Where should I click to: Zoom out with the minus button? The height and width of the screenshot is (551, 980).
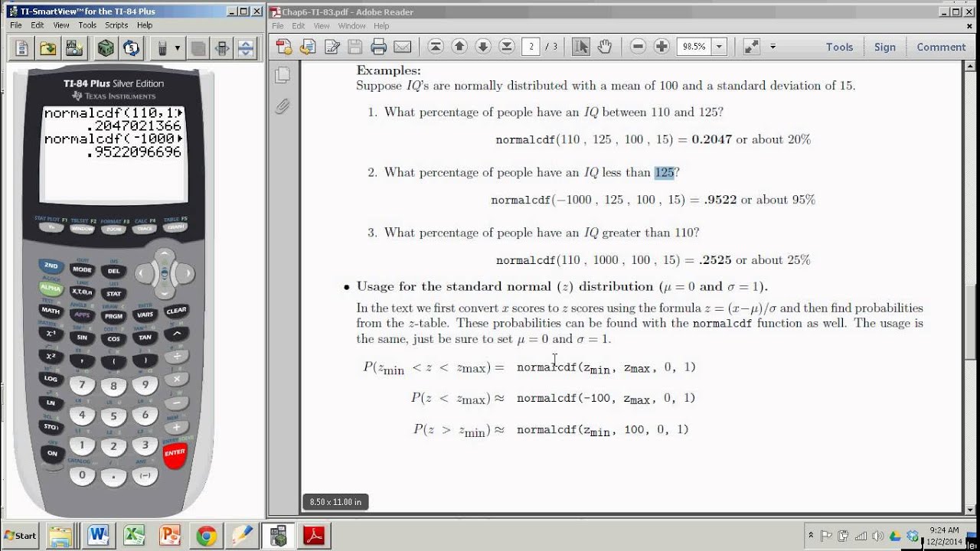tap(638, 47)
